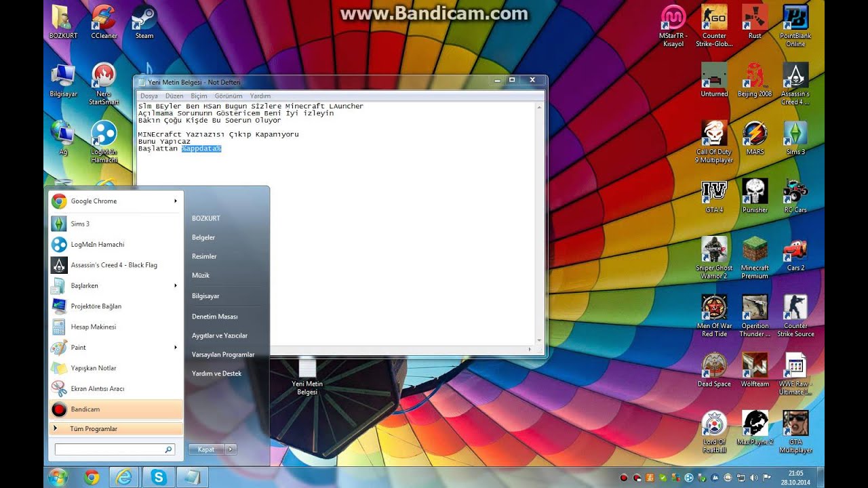This screenshot has width=868, height=488.
Task: Select the Bilgisayar desktop icon
Action: pos(63,80)
